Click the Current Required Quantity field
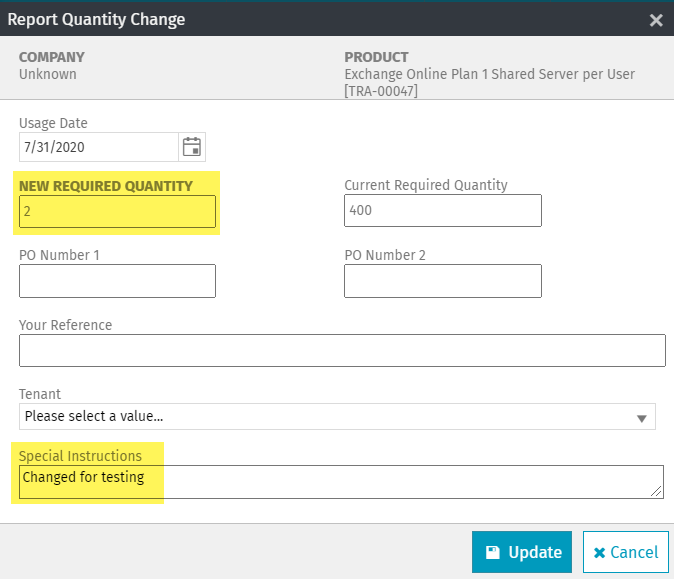This screenshot has height=579, width=674. click(x=442, y=211)
